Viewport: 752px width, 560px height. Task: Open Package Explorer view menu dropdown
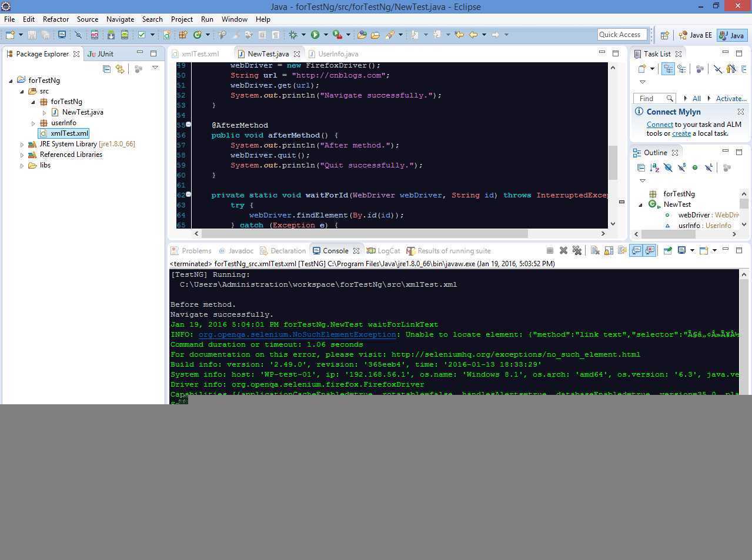(x=155, y=68)
